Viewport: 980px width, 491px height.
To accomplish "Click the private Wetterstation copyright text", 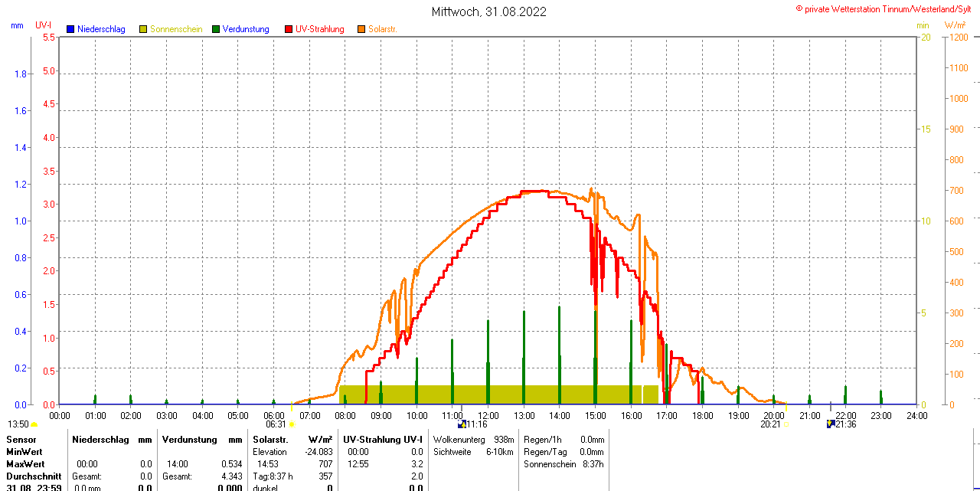I will click(887, 8).
